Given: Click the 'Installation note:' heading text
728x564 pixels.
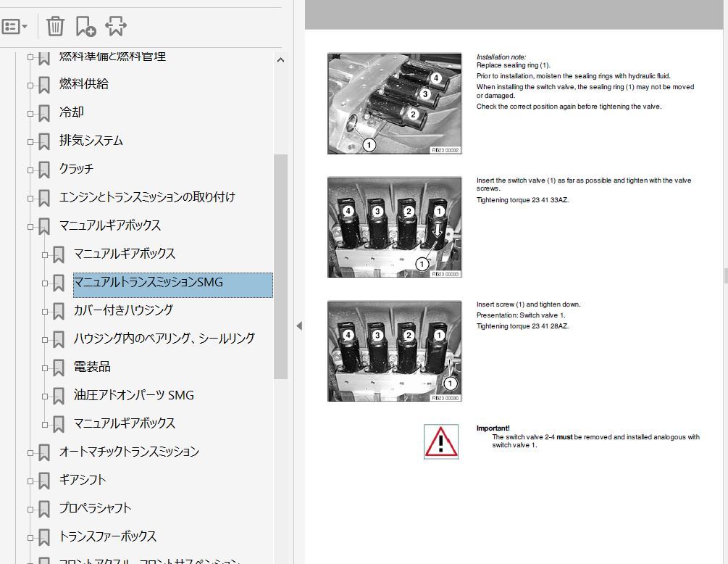Looking at the screenshot, I should (501, 57).
